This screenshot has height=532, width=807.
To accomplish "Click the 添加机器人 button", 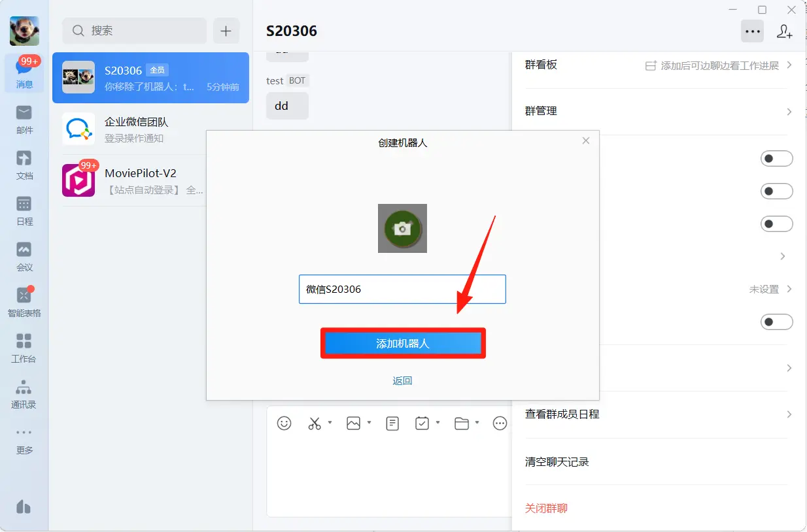I will coord(402,343).
